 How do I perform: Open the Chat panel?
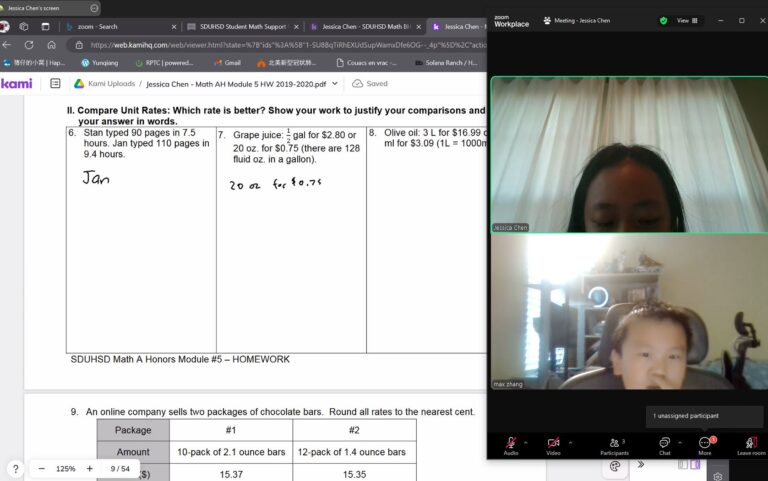point(665,446)
